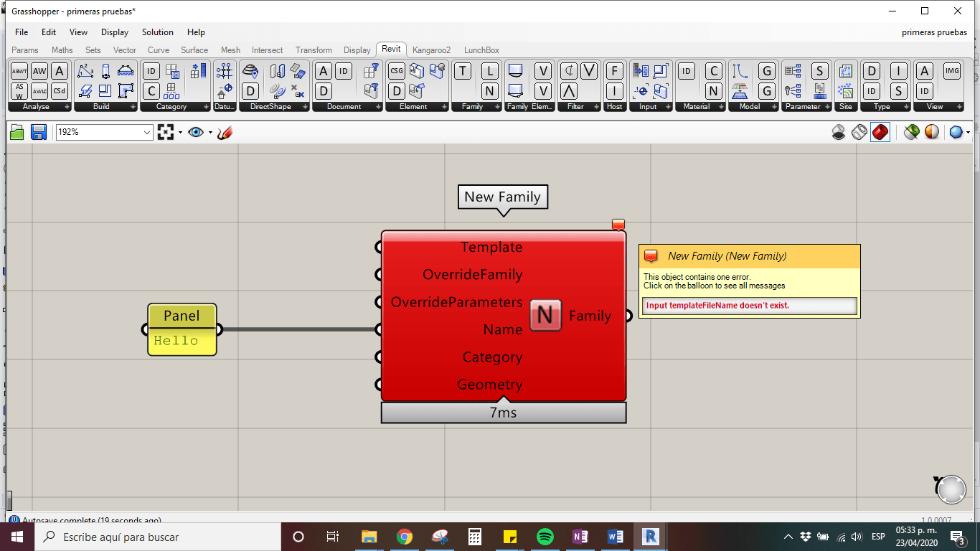980x551 pixels.
Task: Select the IMG component in View group
Action: (952, 71)
